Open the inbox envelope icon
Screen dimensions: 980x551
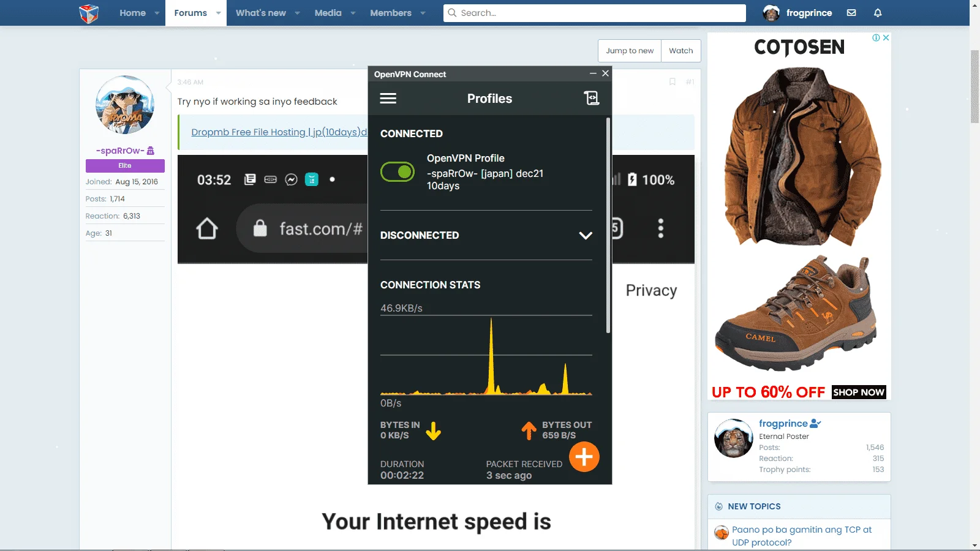[851, 13]
